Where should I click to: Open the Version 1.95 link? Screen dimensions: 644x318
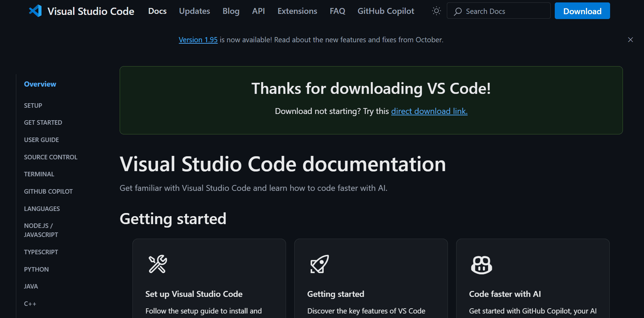[x=198, y=40]
